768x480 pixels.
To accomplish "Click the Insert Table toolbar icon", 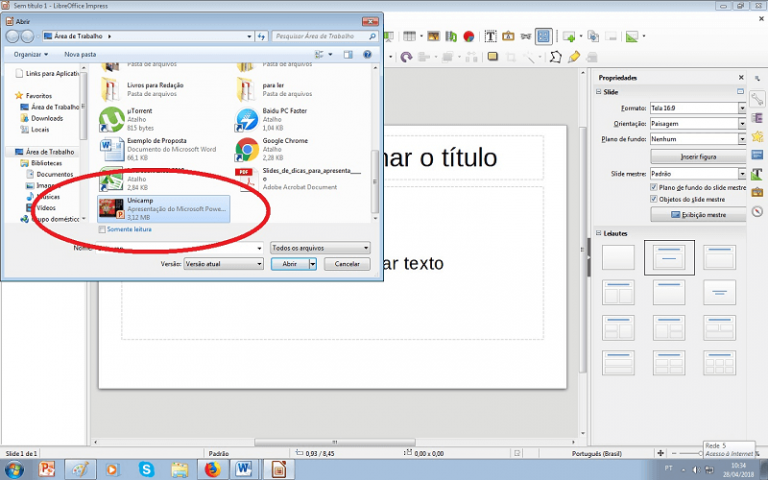I will click(x=408, y=37).
